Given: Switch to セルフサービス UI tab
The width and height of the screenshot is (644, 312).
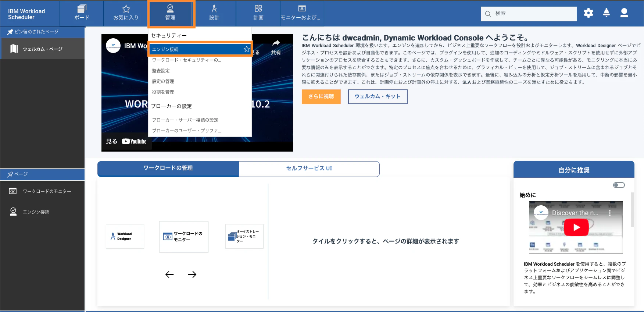Looking at the screenshot, I should click(x=309, y=169).
